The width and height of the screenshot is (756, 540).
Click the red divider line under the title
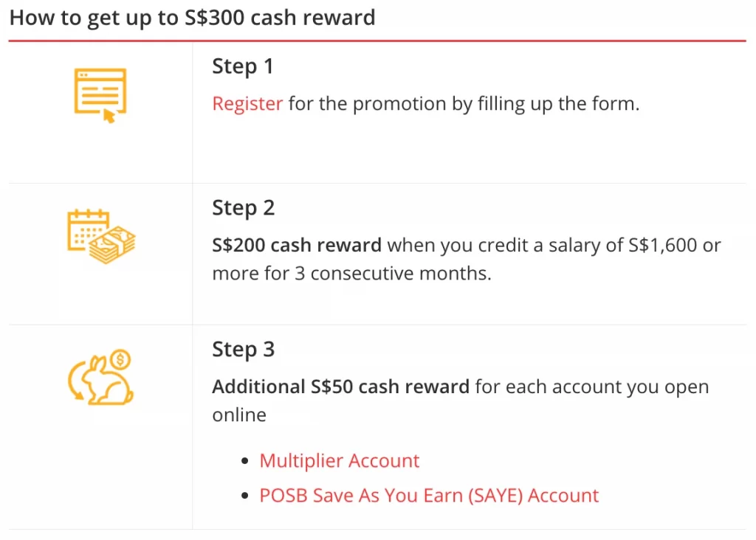pyautogui.click(x=377, y=41)
